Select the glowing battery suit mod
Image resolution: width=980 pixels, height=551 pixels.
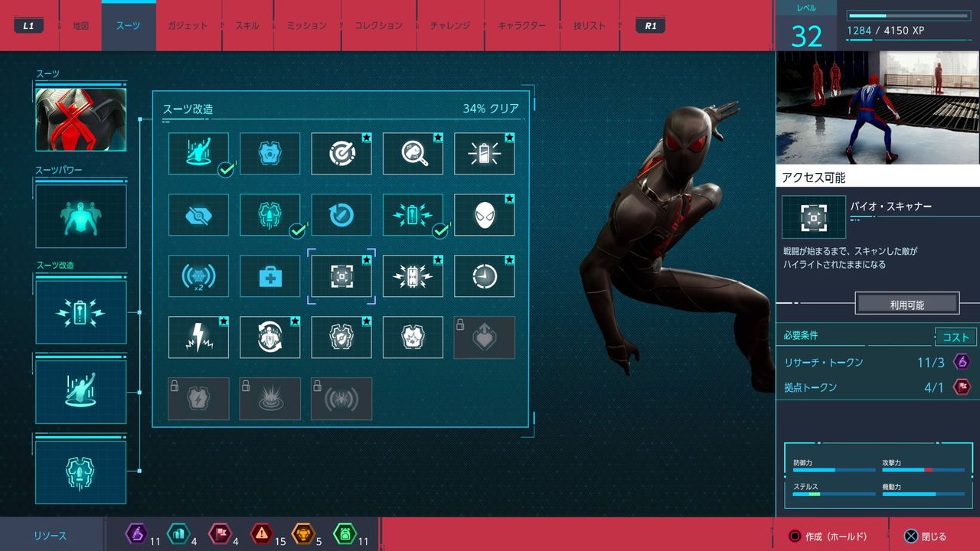485,154
